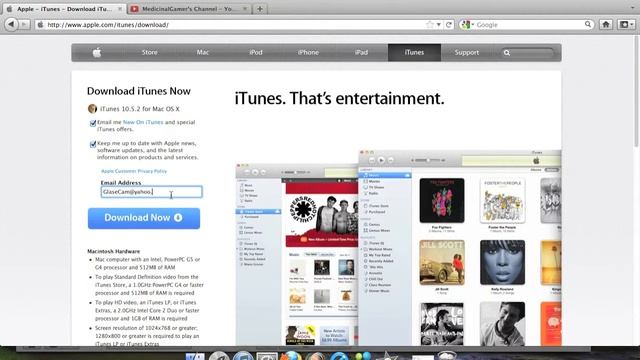Click the Jill Scott album cover
This screenshot has width=640, height=360.
[442, 262]
